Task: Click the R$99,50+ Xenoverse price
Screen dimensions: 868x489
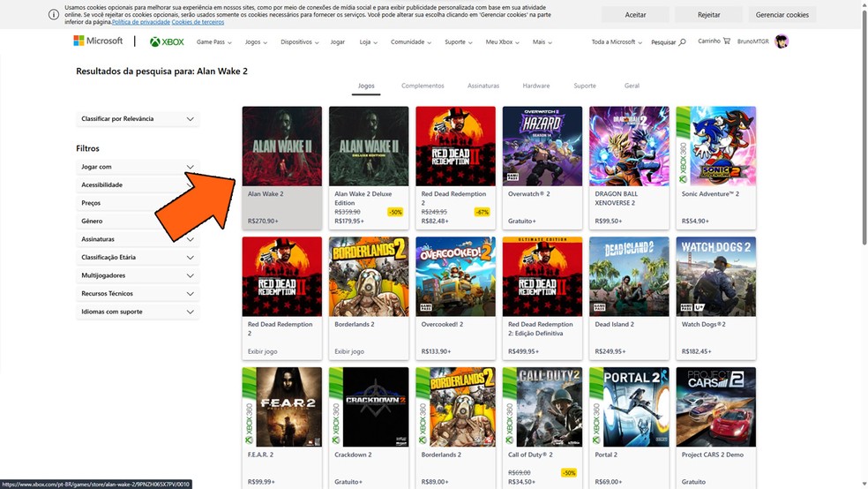Action: click(609, 221)
